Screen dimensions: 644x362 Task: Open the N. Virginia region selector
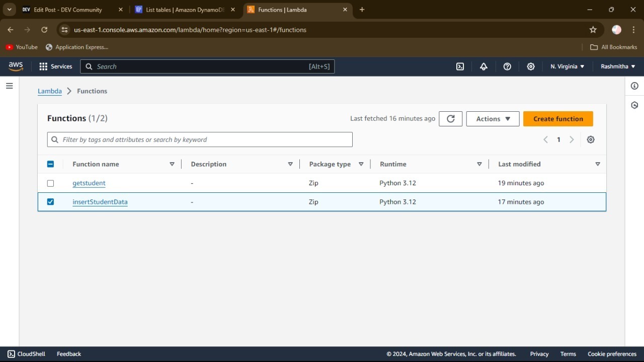[x=567, y=66]
